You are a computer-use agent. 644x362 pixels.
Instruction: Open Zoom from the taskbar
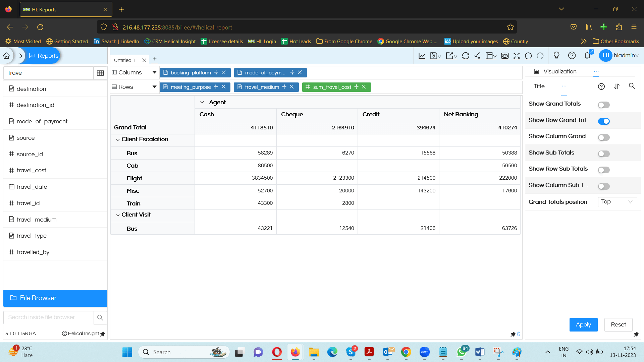425,352
